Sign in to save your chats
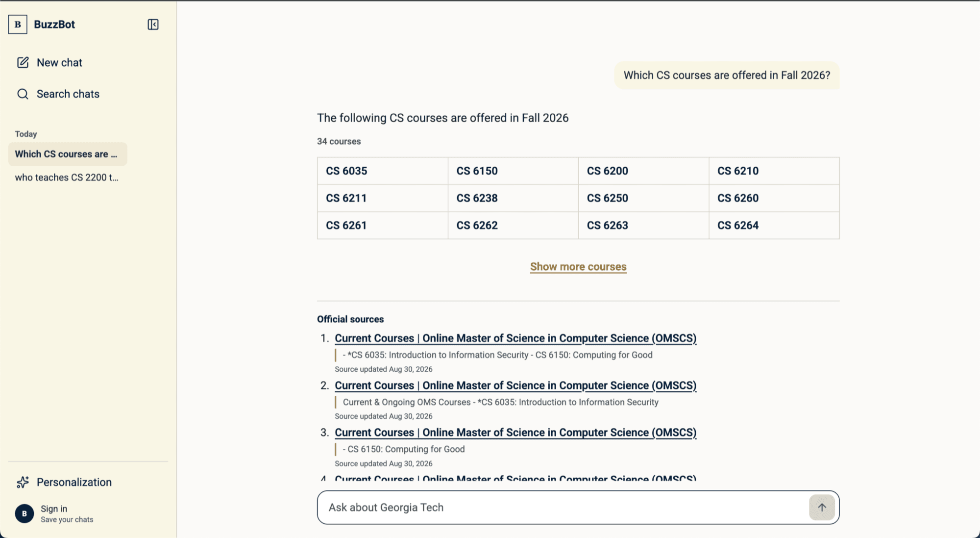Screen dimensions: 980x538 click(54, 514)
